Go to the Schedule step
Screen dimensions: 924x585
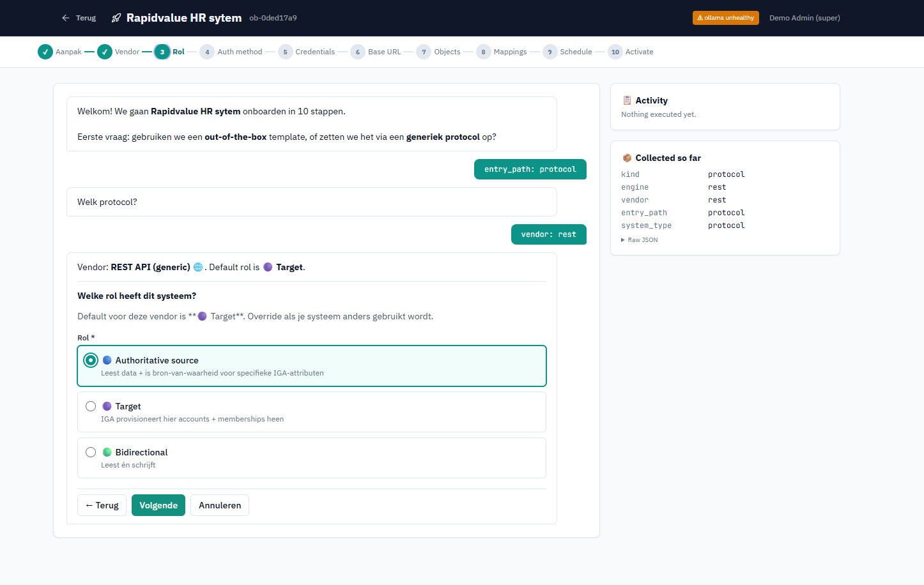(x=576, y=52)
